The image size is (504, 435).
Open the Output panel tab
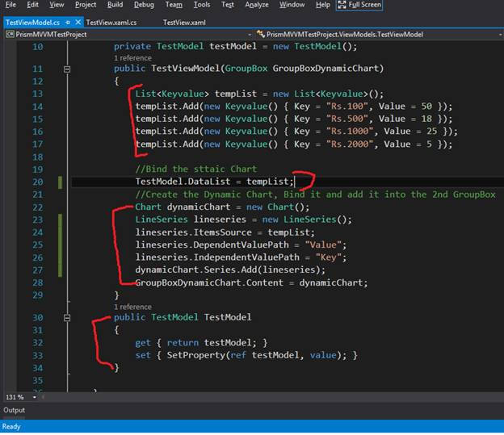coord(15,410)
